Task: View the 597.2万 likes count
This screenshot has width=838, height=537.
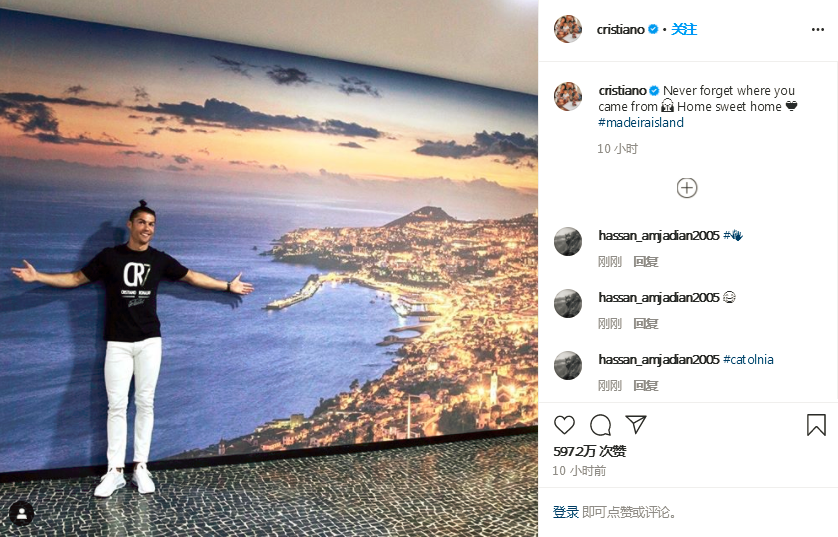Action: coord(589,451)
